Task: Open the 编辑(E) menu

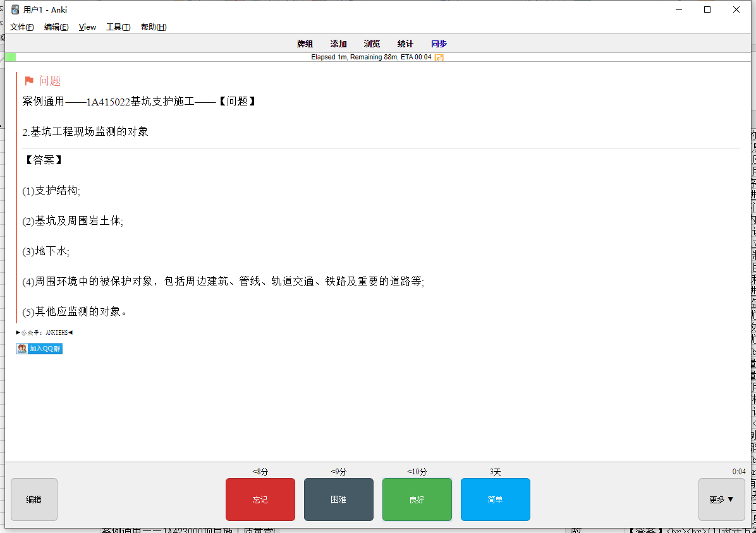Action: 56,27
